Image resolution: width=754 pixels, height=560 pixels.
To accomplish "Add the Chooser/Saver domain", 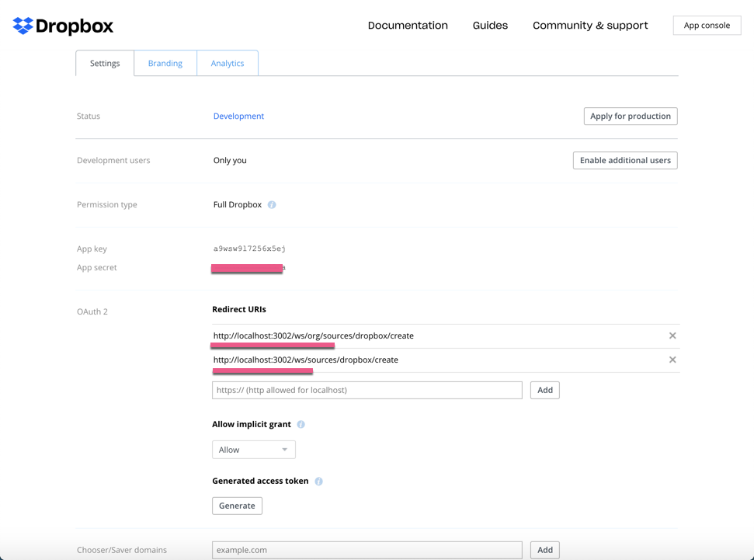I will coord(545,550).
